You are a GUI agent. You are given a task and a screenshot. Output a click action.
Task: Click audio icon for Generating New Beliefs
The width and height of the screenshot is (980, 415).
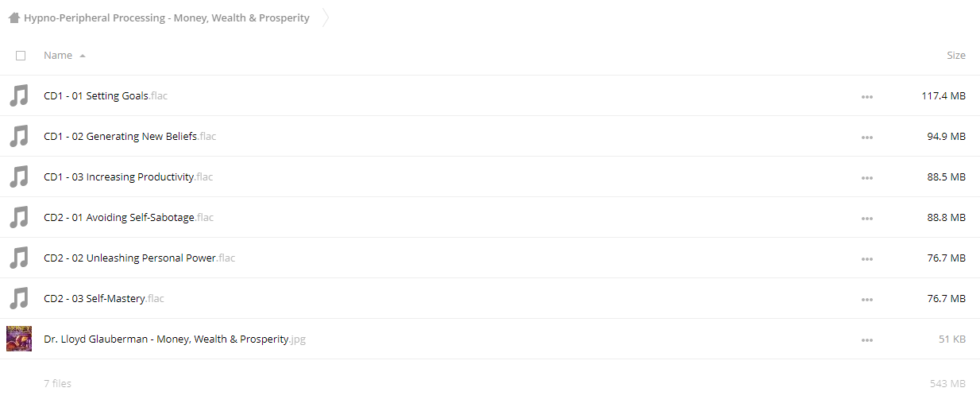point(18,136)
